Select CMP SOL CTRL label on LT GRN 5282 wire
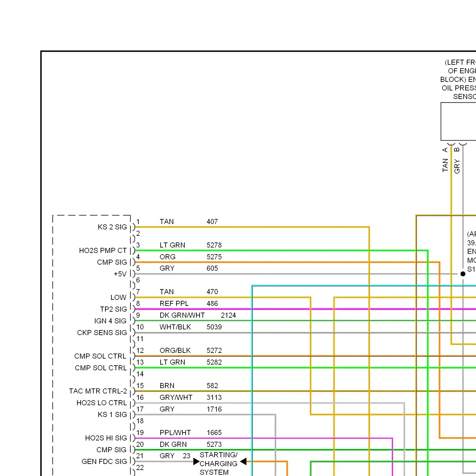The image size is (476, 476). coord(101,368)
